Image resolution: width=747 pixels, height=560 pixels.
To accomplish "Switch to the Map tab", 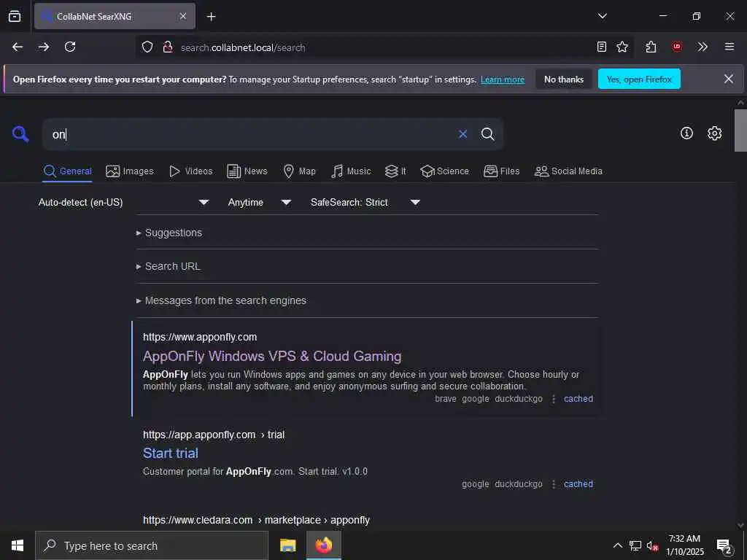I will [300, 171].
